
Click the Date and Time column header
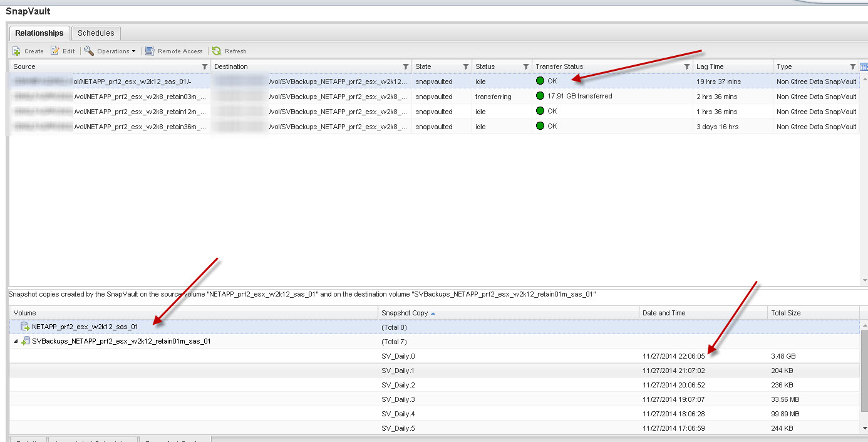(703, 313)
